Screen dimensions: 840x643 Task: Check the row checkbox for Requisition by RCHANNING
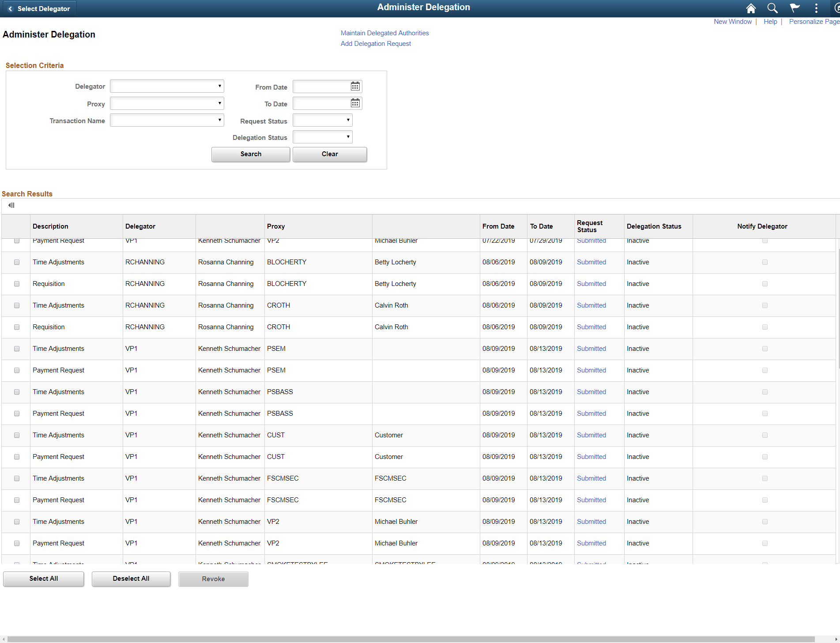tap(16, 284)
